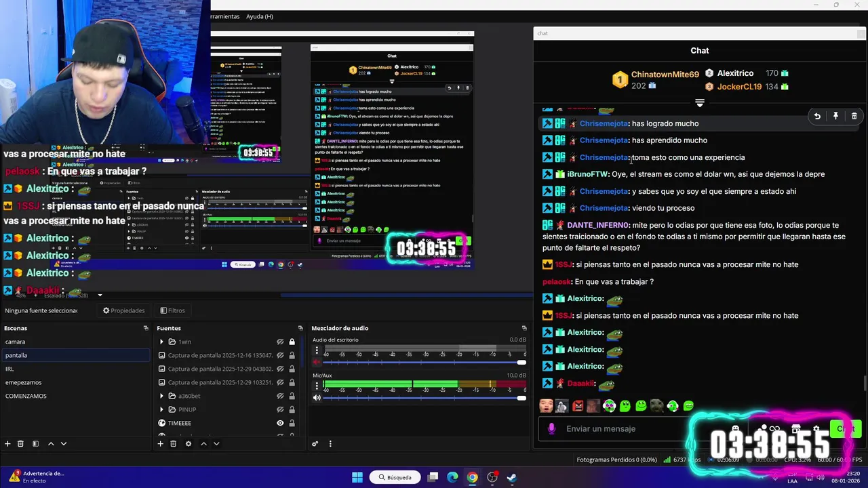Move source down in Fuentes list
The image size is (868, 488).
(x=216, y=444)
